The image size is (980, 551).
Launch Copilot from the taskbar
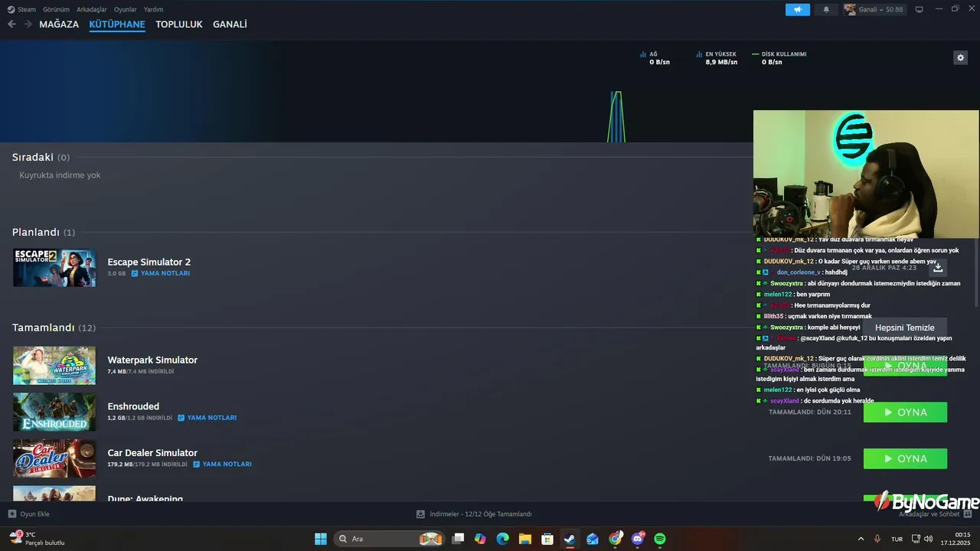click(x=480, y=539)
